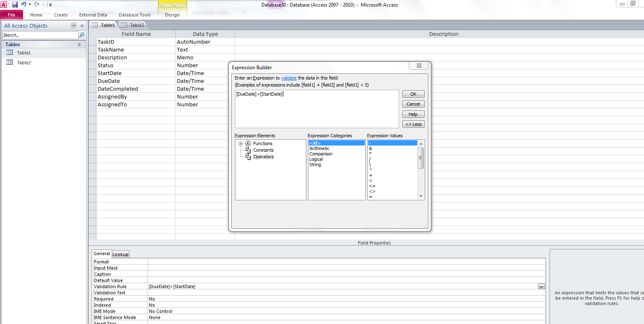
Task: Click the AutoNumber data type cell
Action: 205,42
